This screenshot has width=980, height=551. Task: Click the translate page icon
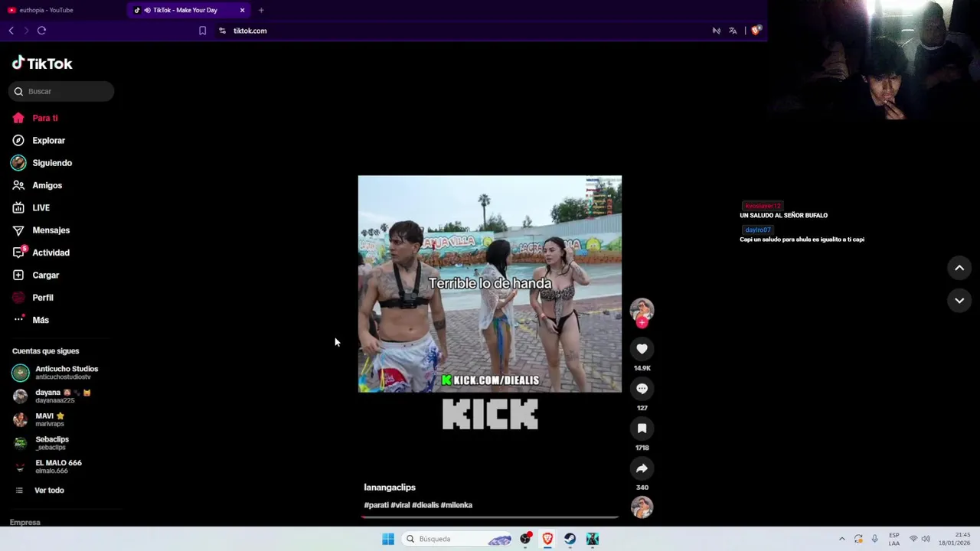[733, 31]
